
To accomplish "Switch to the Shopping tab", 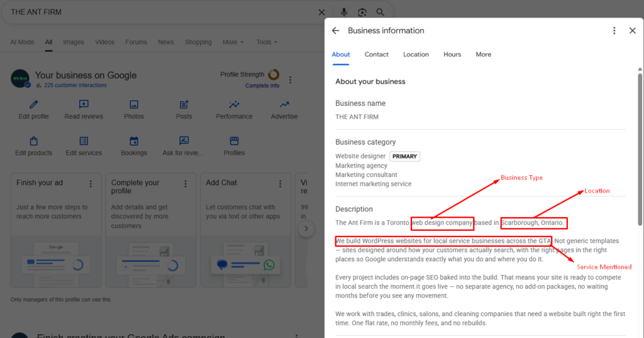I will pos(198,42).
